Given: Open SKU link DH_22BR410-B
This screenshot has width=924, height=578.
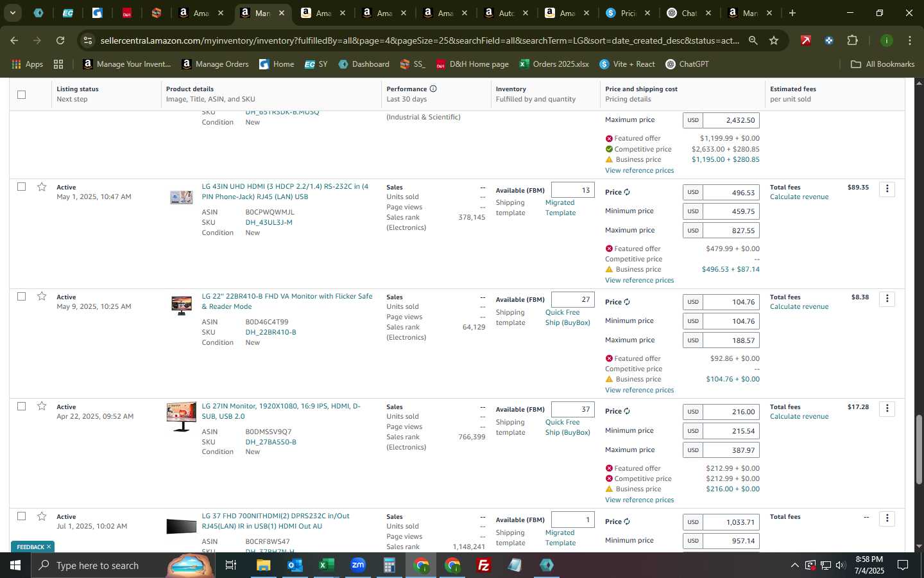Looking at the screenshot, I should point(271,332).
